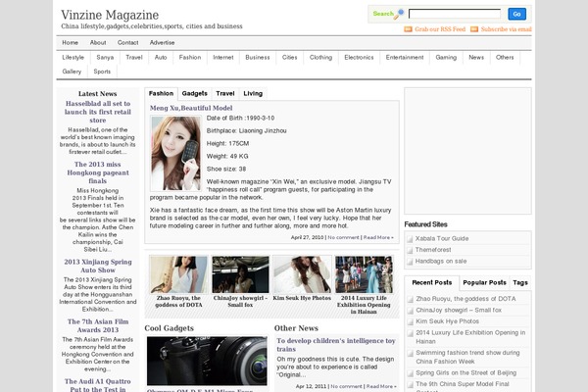Click the Vinzine Magazine site title
Screen dimensions: 588x392
click(x=110, y=15)
